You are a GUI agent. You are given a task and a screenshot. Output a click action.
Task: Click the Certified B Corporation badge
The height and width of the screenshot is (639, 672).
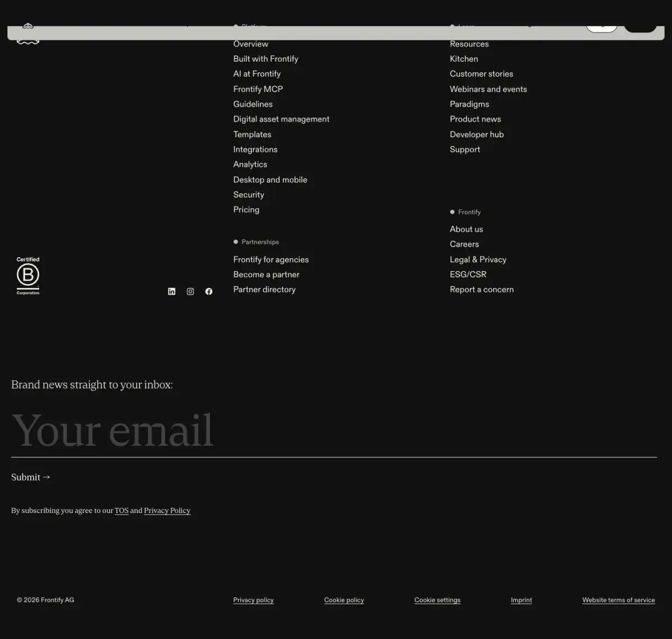(x=28, y=276)
